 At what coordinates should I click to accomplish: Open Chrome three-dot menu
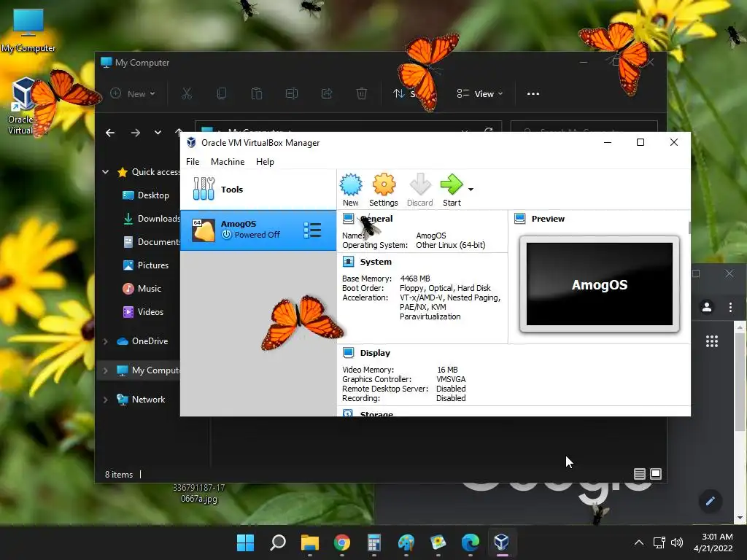tap(730, 307)
